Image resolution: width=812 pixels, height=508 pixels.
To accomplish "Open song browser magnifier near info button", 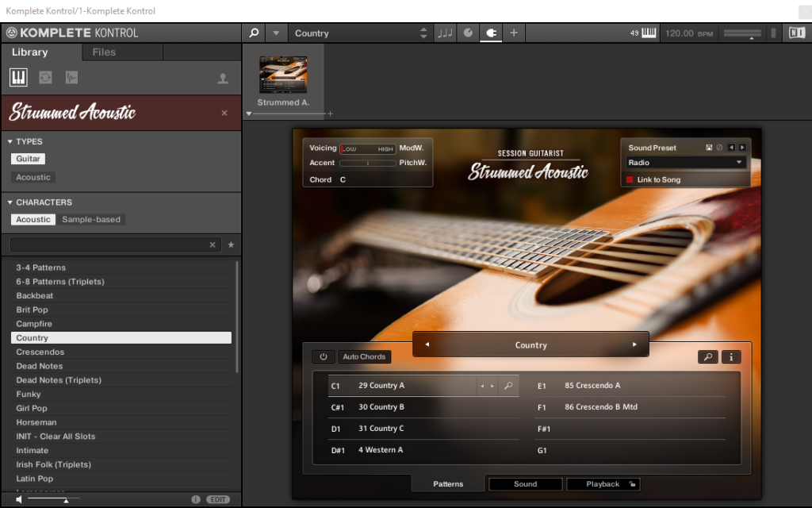I will (707, 356).
